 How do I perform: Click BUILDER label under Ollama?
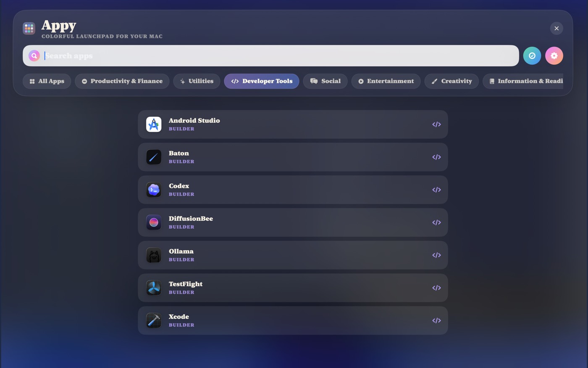[181, 260]
